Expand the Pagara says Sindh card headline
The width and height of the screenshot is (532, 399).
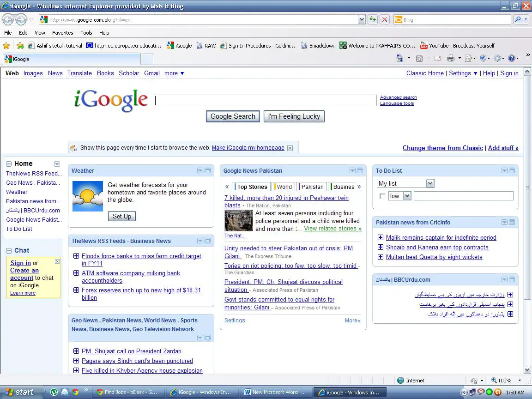pos(76,361)
